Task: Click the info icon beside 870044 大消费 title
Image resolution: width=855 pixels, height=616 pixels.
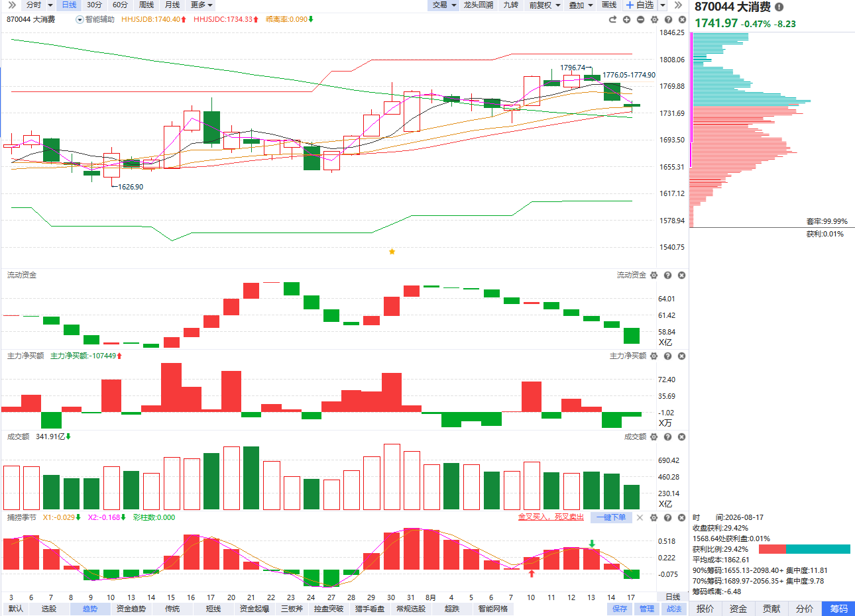Action: [x=779, y=7]
